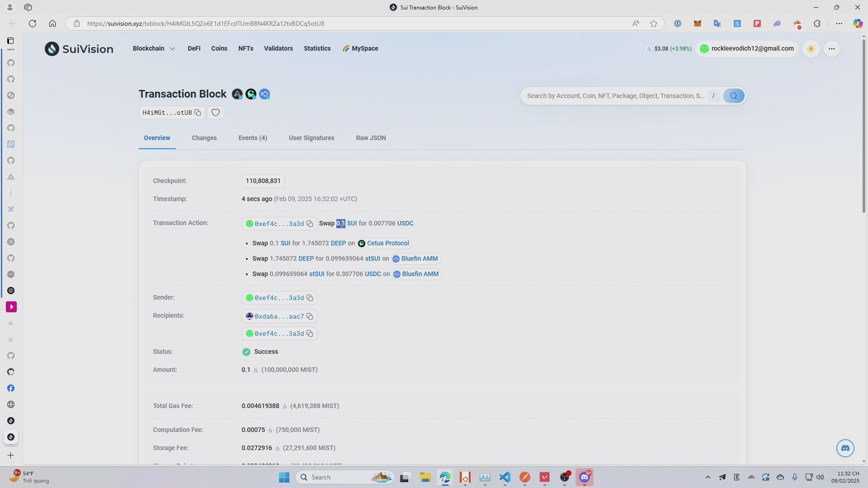Screen dimensions: 868x488
Task: Open the User Signatures tab
Action: pos(311,138)
